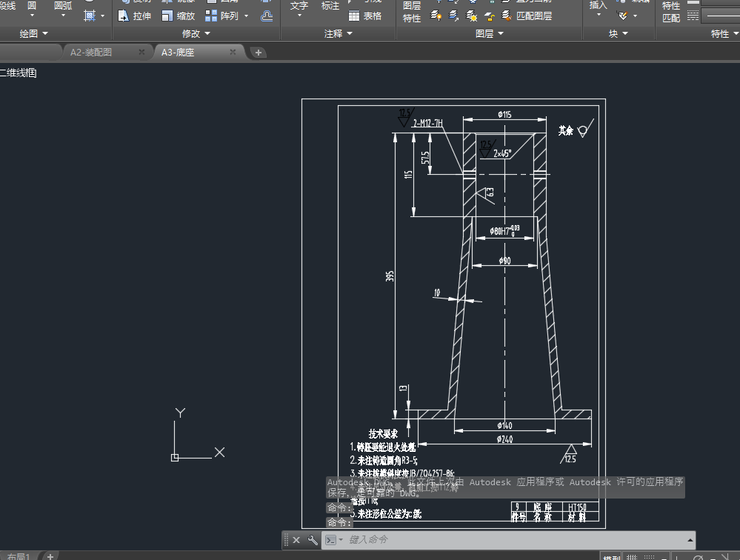Expand the 特性 (Properties) panel
This screenshot has width=740, height=560.
724,33
